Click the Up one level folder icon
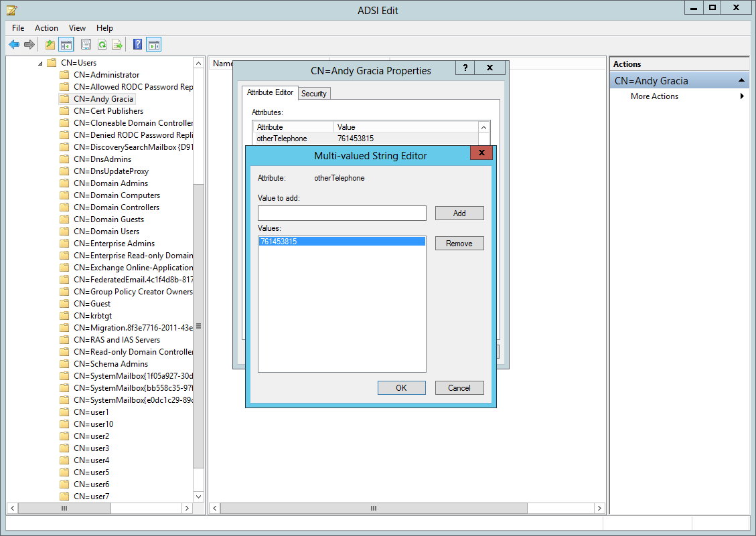The image size is (756, 536). pos(50,45)
